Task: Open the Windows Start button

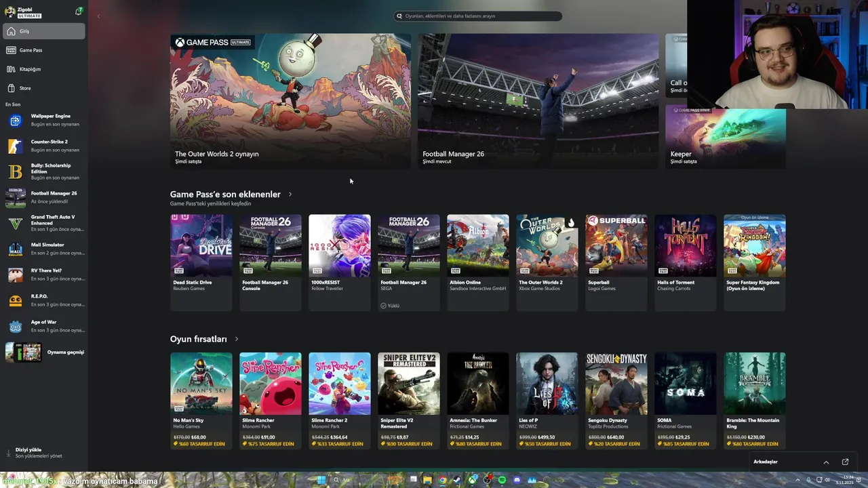Action: point(321,481)
